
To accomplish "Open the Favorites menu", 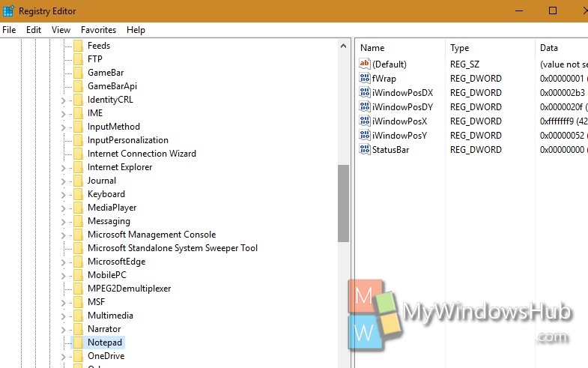I will [98, 30].
